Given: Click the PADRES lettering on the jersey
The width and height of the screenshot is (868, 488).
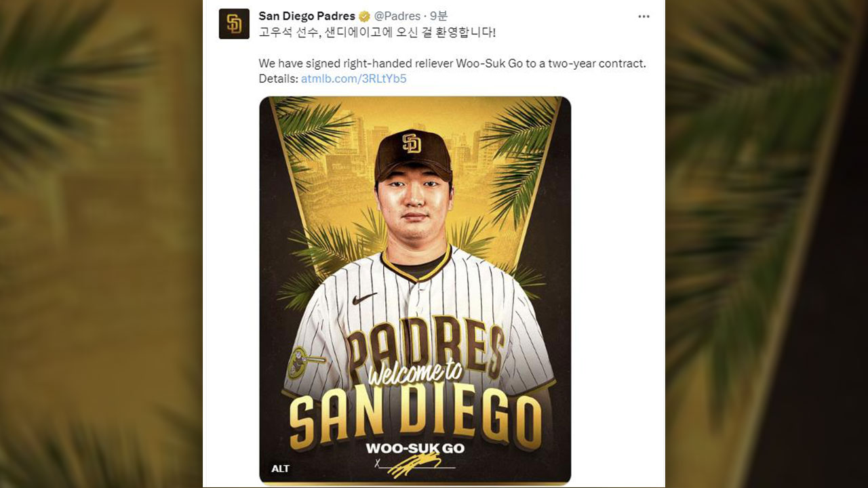Looking at the screenshot, I should (425, 344).
